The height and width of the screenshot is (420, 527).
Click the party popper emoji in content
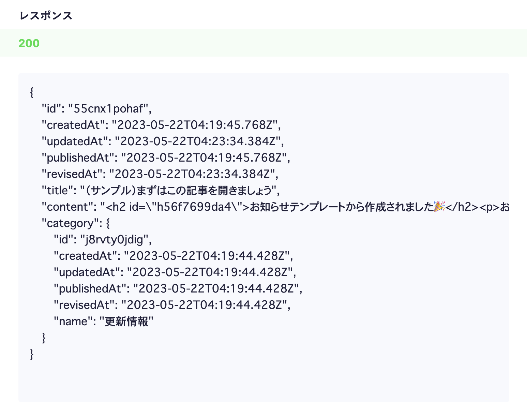click(x=439, y=206)
